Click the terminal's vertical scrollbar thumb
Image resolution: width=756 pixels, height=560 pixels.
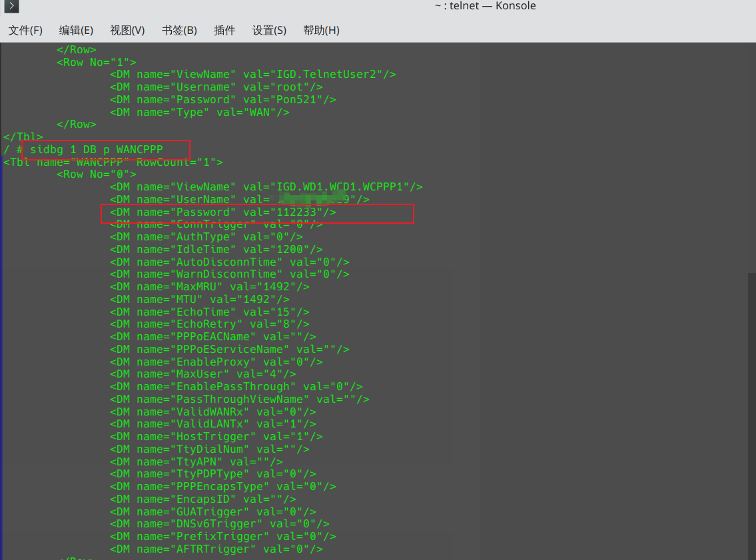[751, 413]
